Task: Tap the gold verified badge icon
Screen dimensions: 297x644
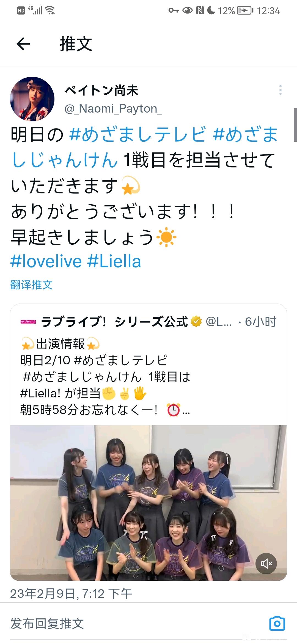Action: click(196, 321)
